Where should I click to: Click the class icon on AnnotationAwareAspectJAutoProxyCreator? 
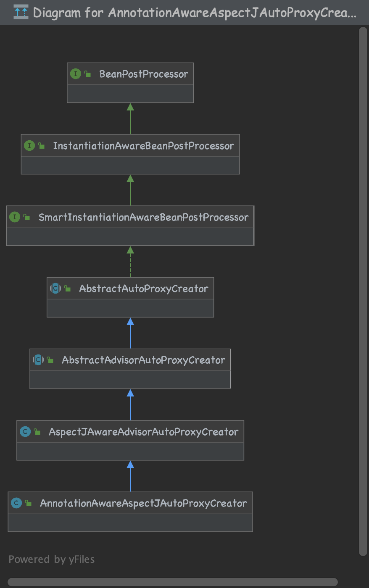click(16, 503)
